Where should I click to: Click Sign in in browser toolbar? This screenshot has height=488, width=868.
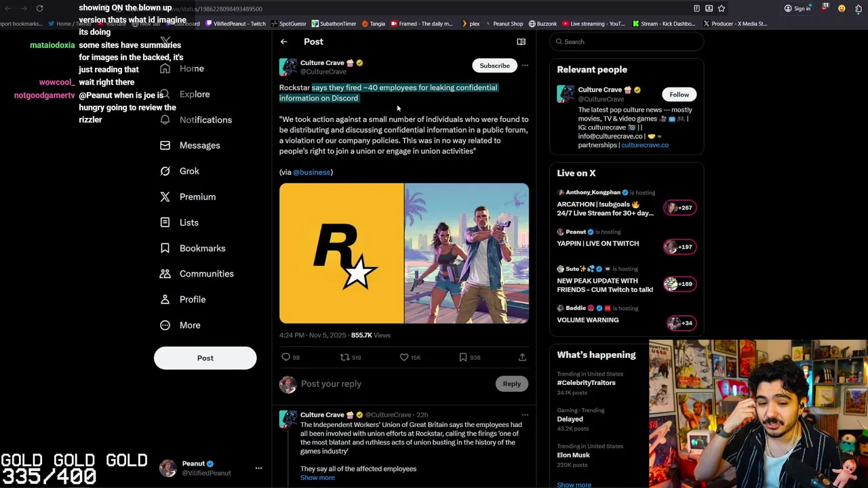pos(797,9)
